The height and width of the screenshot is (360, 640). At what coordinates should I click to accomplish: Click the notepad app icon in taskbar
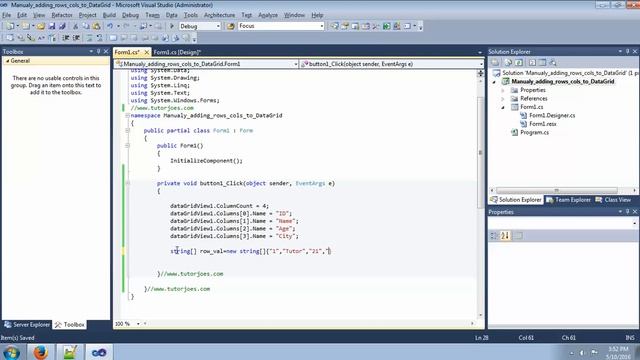[x=70, y=352]
